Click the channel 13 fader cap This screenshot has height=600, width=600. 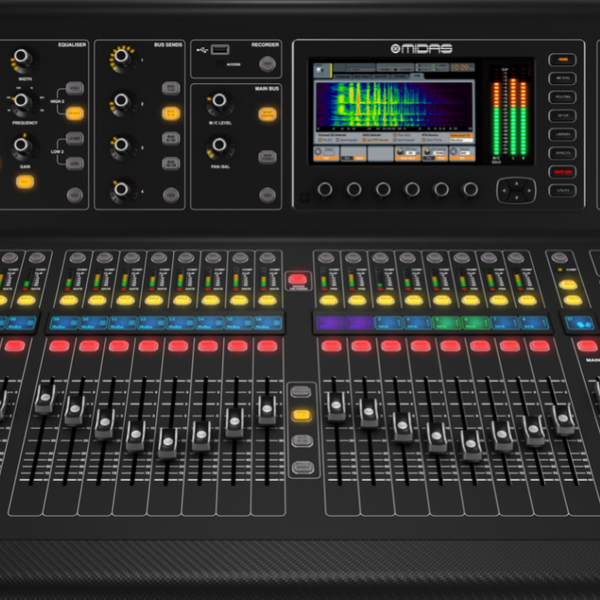click(x=168, y=442)
